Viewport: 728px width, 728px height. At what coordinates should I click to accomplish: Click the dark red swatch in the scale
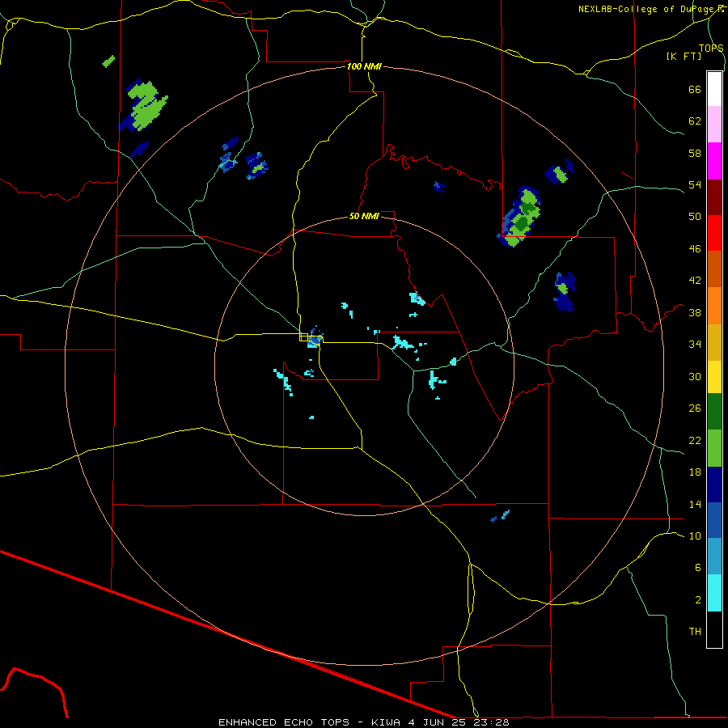[714, 197]
